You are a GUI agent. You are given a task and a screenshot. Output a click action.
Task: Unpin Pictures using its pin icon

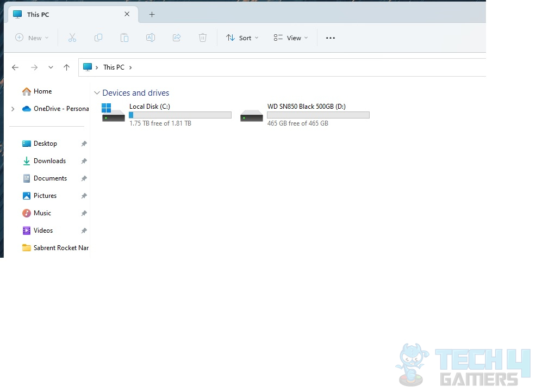click(84, 196)
